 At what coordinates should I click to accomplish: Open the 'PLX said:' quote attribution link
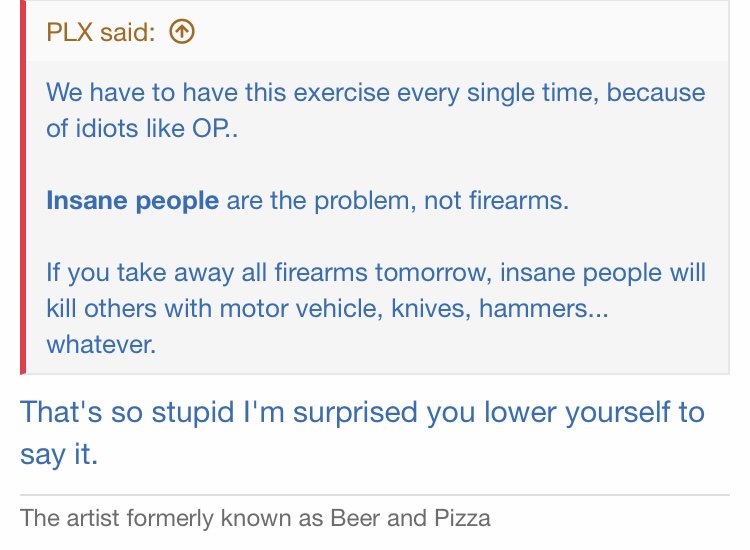tap(101, 32)
